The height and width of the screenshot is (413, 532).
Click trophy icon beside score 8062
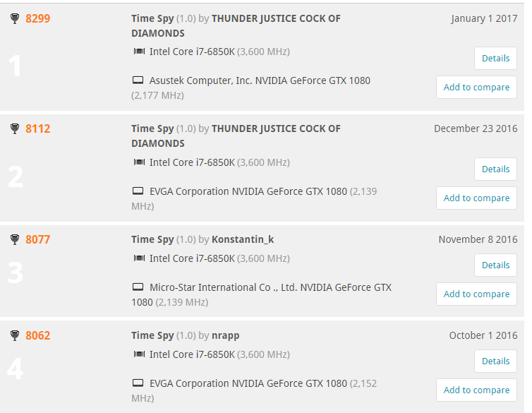coord(15,335)
